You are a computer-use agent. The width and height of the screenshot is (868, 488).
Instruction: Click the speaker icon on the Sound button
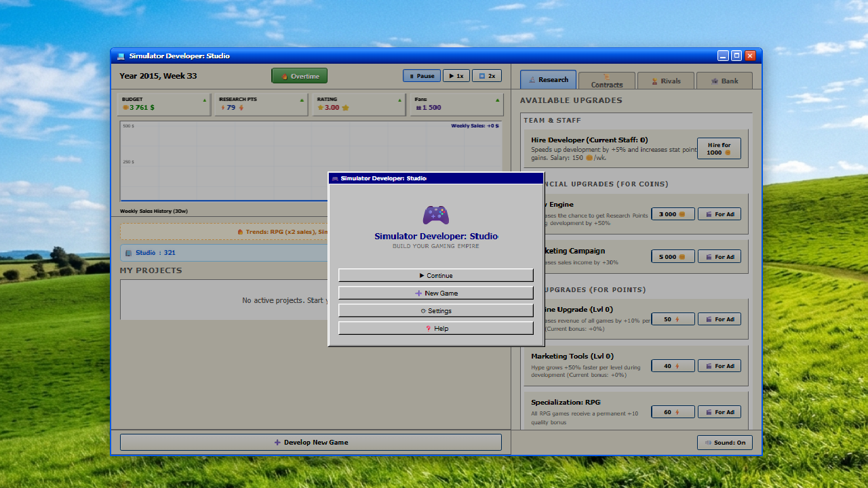click(x=708, y=443)
